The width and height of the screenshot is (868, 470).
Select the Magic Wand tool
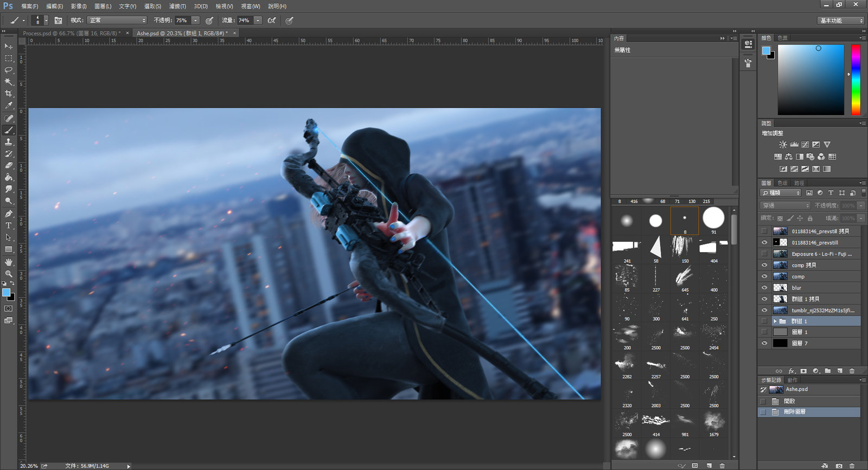click(9, 82)
